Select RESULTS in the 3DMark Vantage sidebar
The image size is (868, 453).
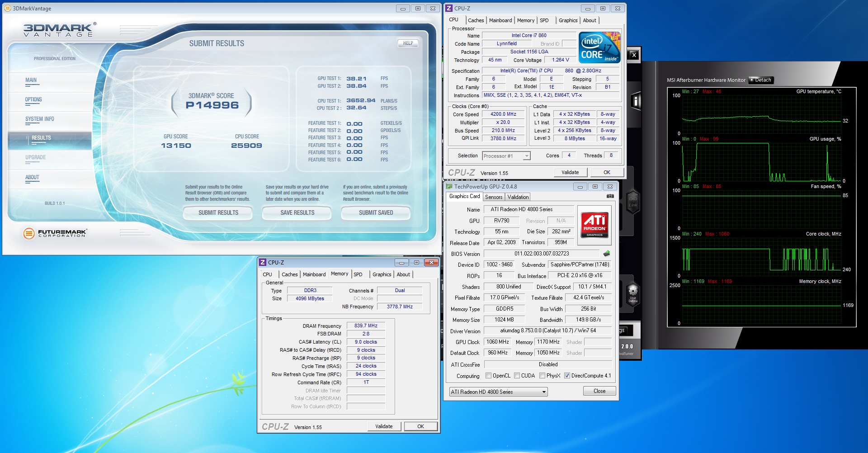click(50, 140)
